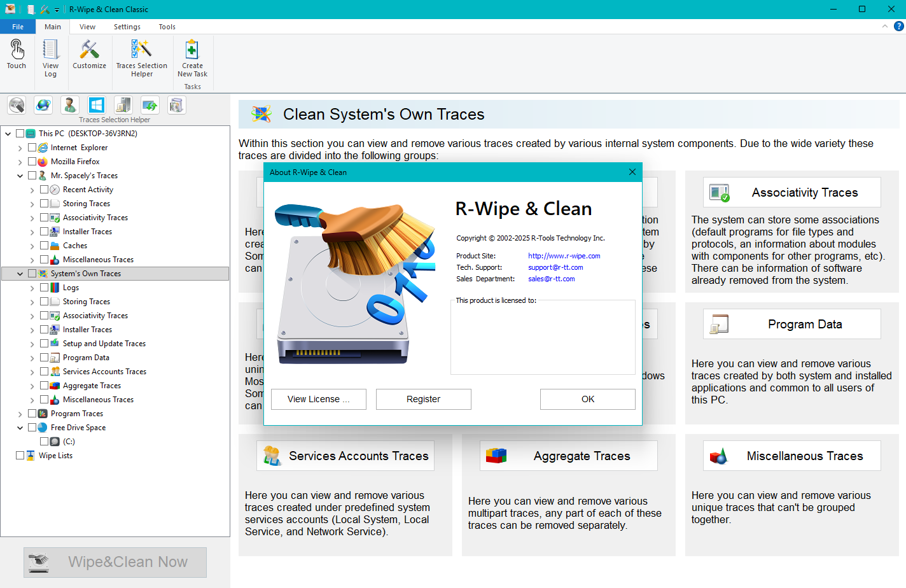The height and width of the screenshot is (588, 906).
Task: Collapse the Mr. Spacely's Traces node
Action: [20, 176]
